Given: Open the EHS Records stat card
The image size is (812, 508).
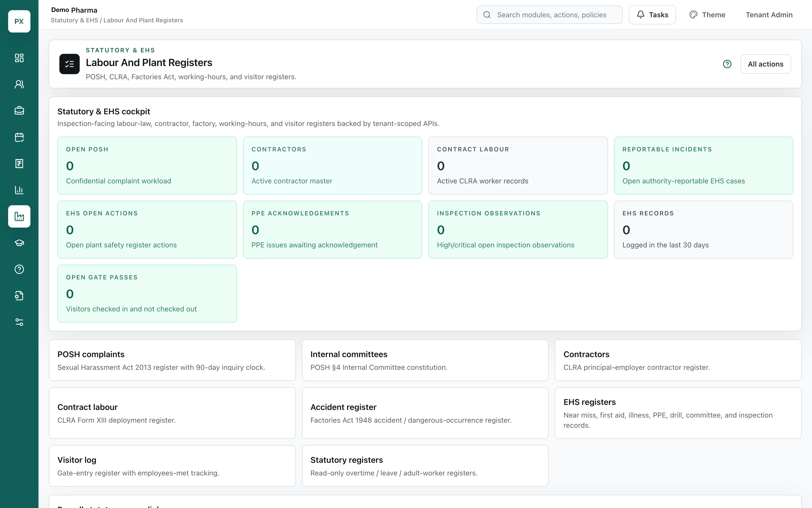Looking at the screenshot, I should coord(703,229).
